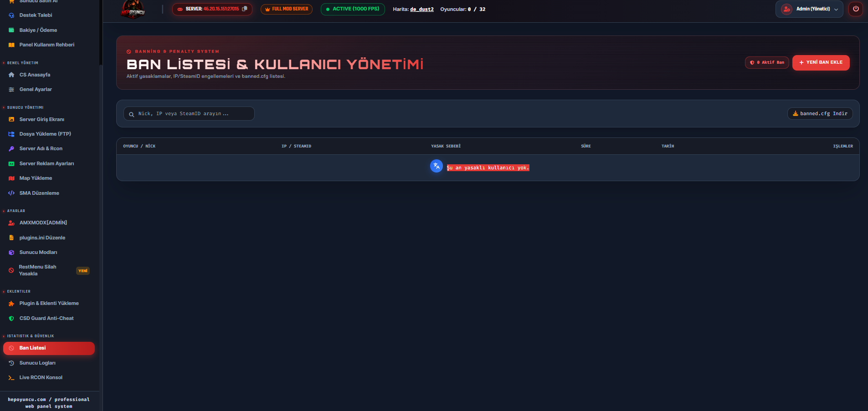Click the HepOyuncu logo in the header
The image size is (868, 411).
point(133,10)
